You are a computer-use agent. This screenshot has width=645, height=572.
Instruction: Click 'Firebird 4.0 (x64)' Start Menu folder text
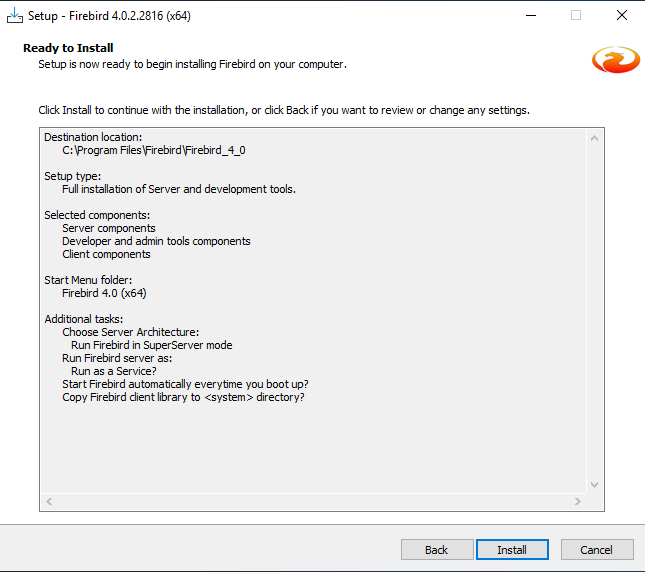coord(105,293)
